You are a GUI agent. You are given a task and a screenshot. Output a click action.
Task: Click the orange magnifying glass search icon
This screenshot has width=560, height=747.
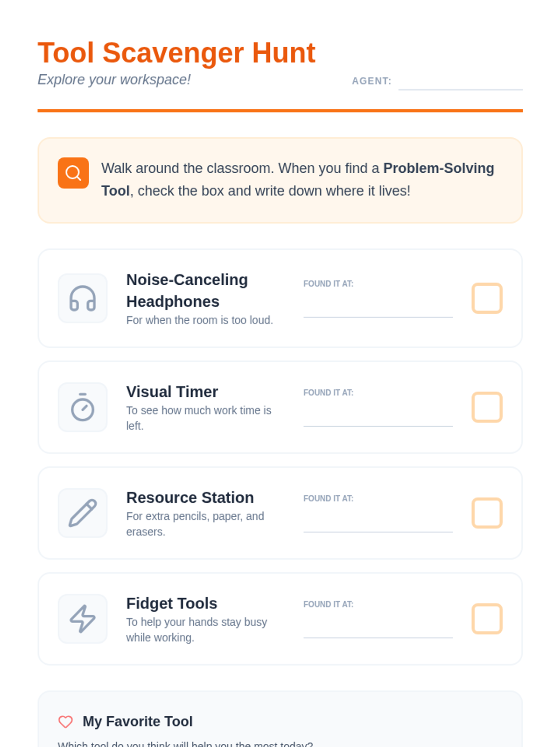[x=73, y=173]
